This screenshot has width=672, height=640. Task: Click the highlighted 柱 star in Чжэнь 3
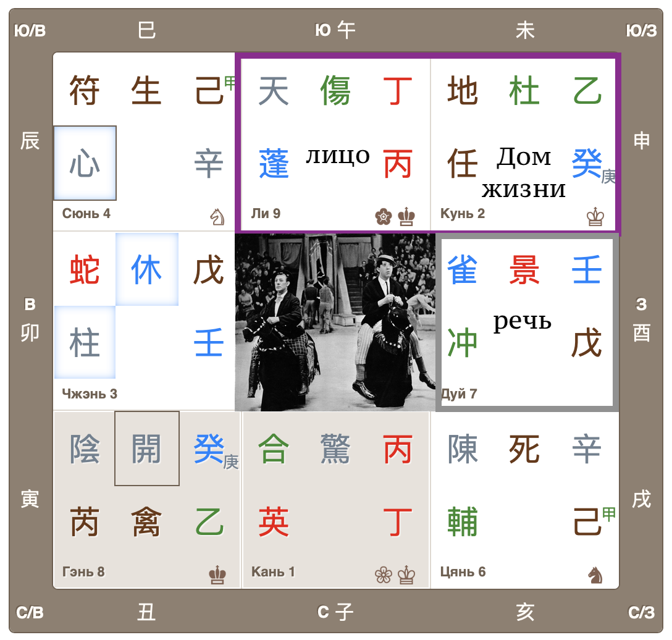point(85,343)
